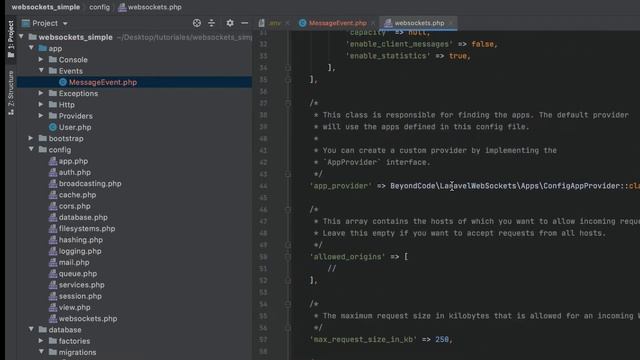Screen dimensions: 640x360
Task: Click line number 44 in gutter
Action: [x=263, y=186]
